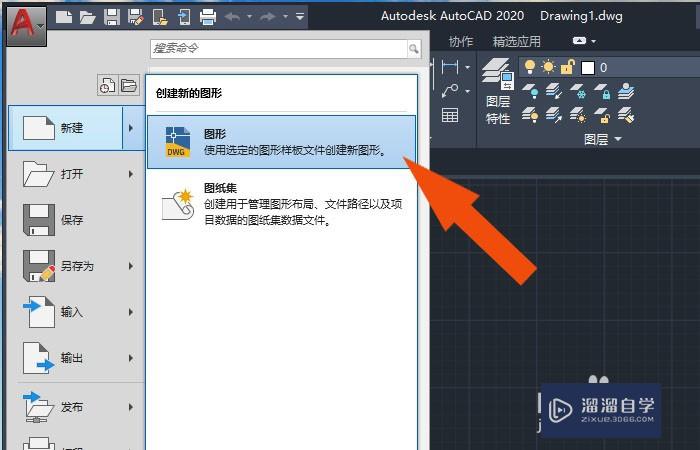The height and width of the screenshot is (450, 700).
Task: Open the Undo history dropdown arrow
Action: 250,17
